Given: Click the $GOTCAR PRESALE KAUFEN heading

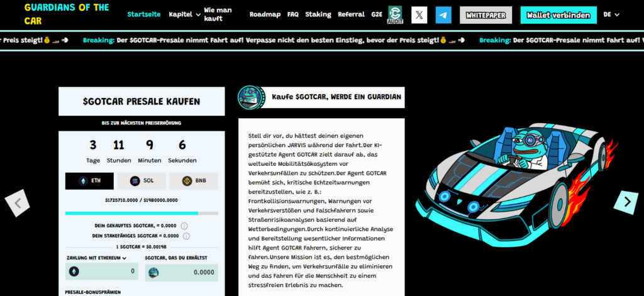Looking at the screenshot, I should click(142, 101).
